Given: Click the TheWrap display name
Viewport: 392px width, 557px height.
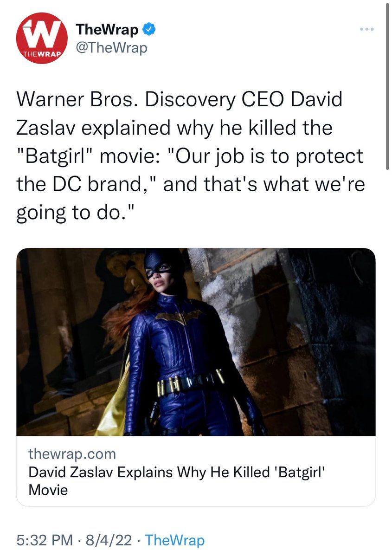Looking at the screenshot, I should click(107, 30).
